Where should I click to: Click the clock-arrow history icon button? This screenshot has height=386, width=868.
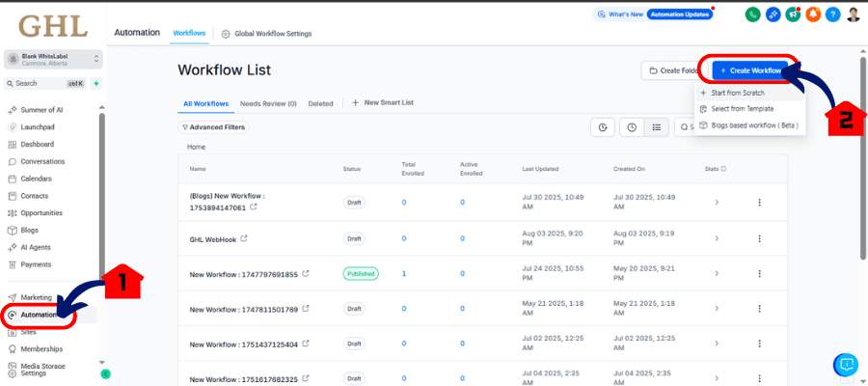tap(603, 127)
